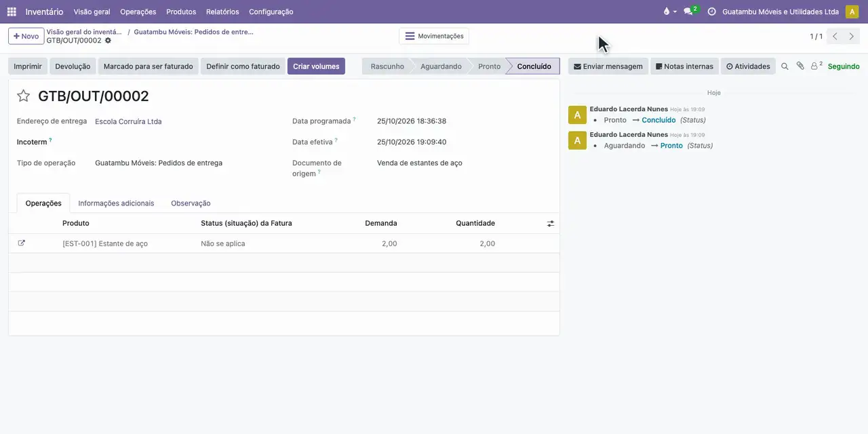
Task: Open external link icon for Estante de aço row
Action: [x=21, y=243]
